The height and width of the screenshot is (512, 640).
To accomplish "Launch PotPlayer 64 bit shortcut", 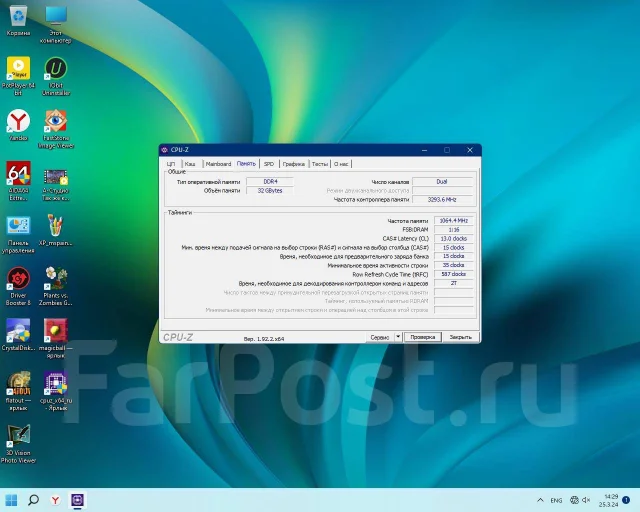I will point(18,76).
